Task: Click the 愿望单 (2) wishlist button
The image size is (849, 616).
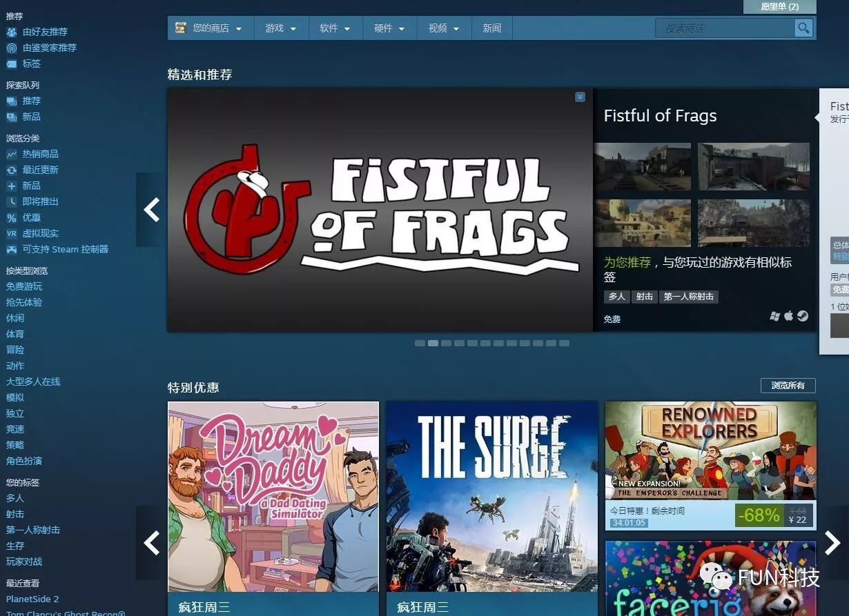Action: point(780,6)
